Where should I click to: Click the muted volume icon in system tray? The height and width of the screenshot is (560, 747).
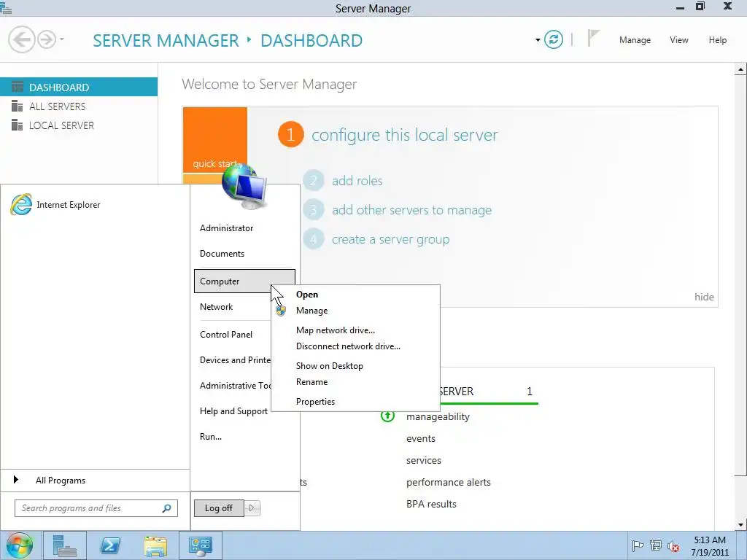(673, 546)
